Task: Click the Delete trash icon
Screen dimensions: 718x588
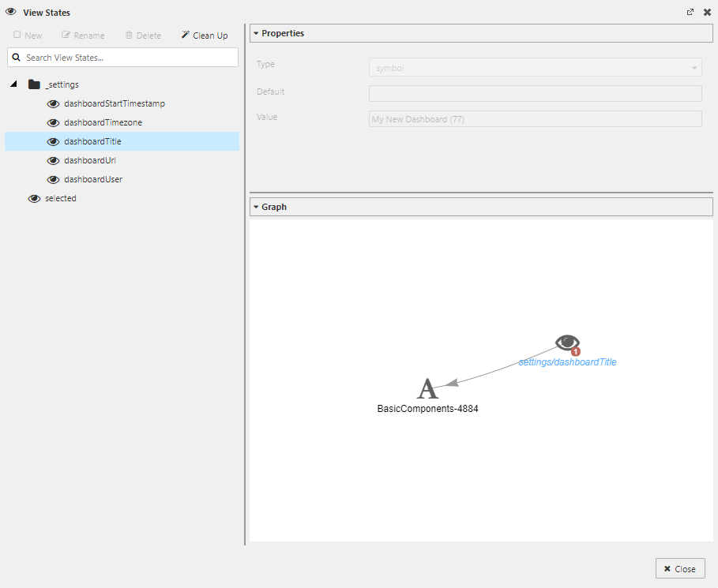Action: pyautogui.click(x=128, y=35)
